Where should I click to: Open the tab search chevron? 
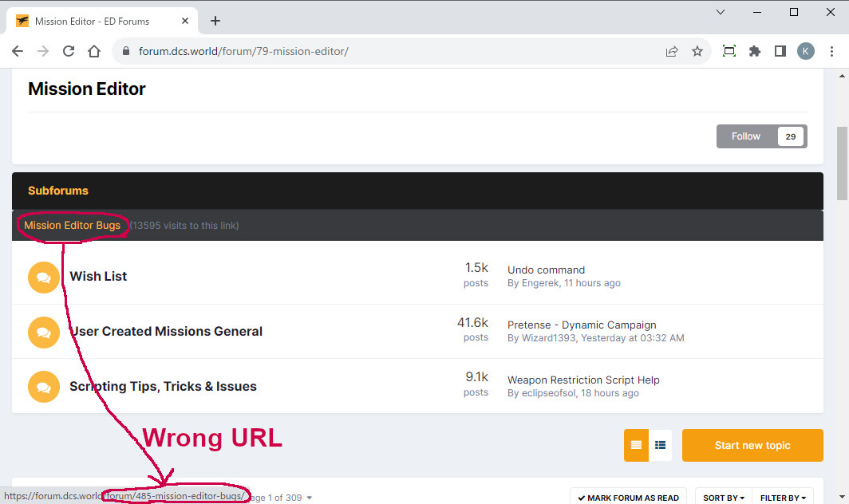(720, 12)
